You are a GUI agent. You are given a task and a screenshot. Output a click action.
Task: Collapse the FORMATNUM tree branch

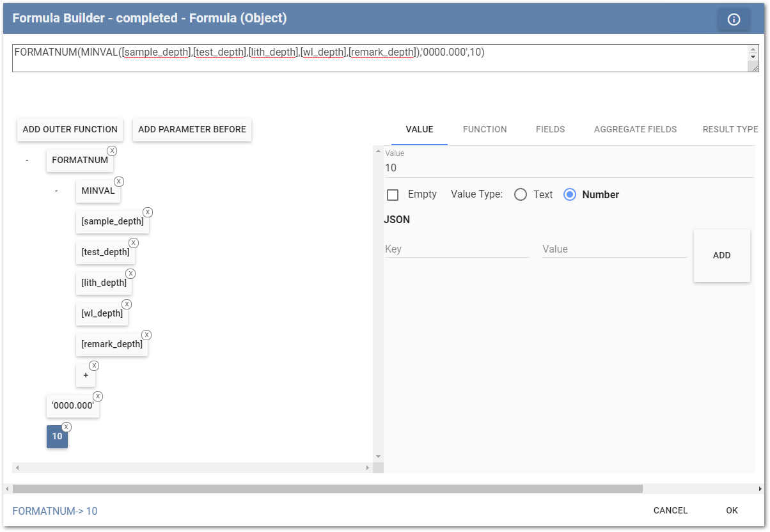(27, 160)
